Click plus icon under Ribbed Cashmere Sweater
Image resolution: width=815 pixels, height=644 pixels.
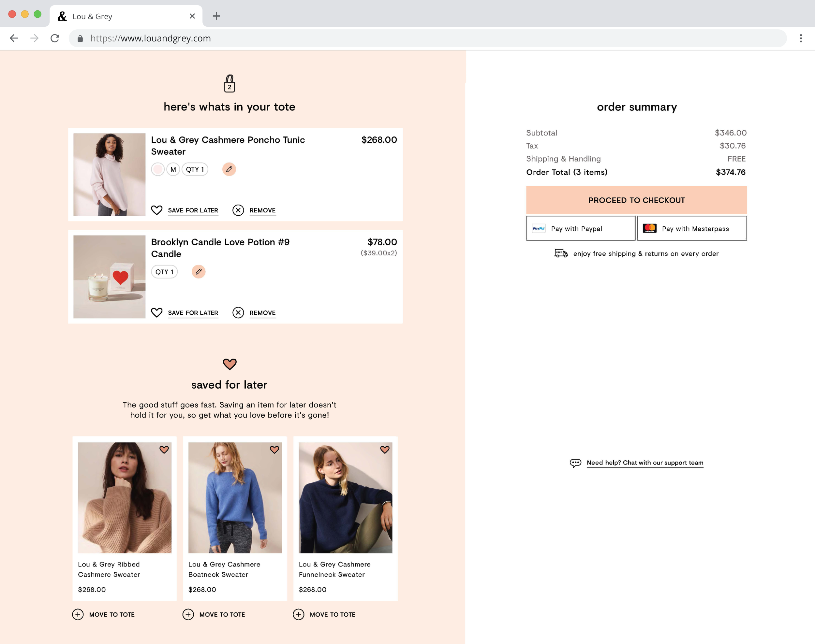[78, 614]
